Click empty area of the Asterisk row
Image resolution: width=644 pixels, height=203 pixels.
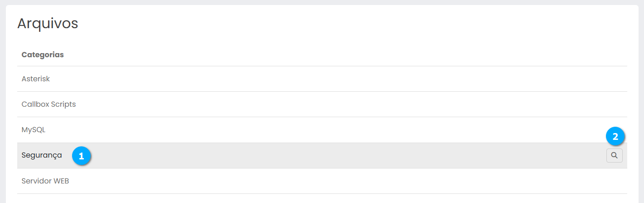tap(317, 79)
